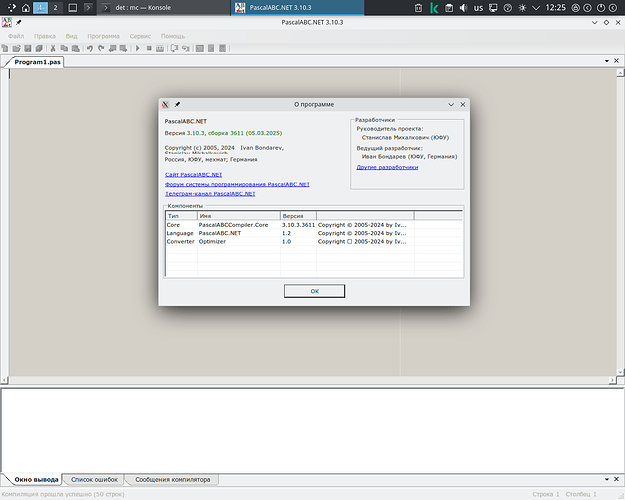Image resolution: width=625 pixels, height=500 pixels.
Task: Switch to the Сообщения компилятора tab
Action: click(x=173, y=479)
